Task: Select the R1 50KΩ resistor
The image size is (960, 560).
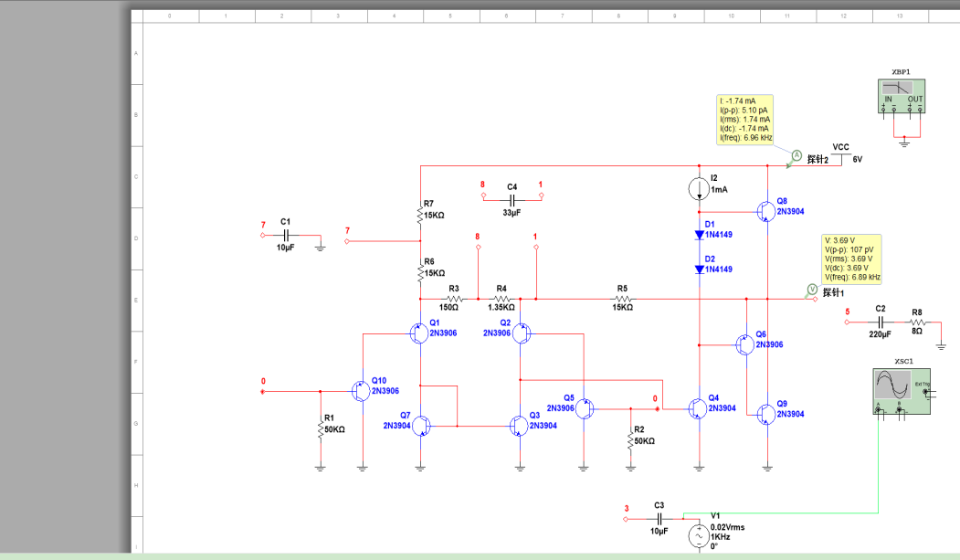Action: pos(321,428)
